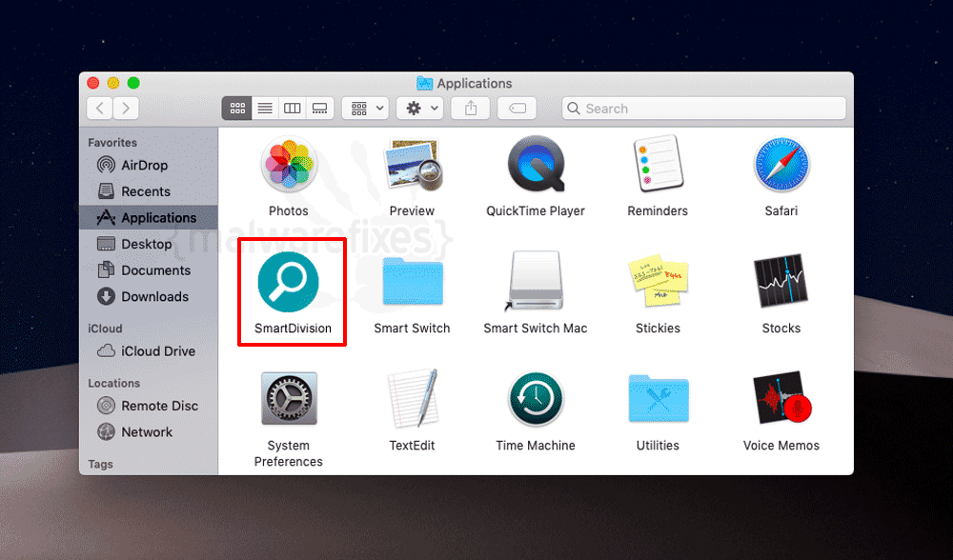The width and height of the screenshot is (953, 560).
Task: Select the Stickies app icon
Action: 659,282
